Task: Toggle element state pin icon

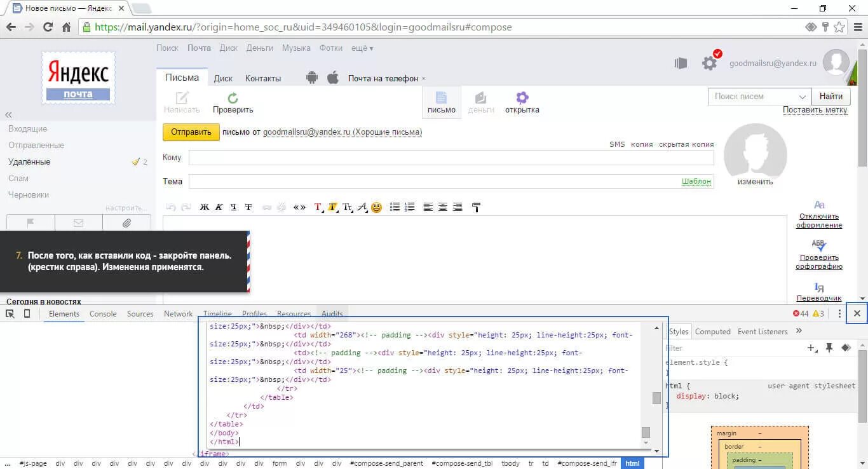Action: coord(829,348)
